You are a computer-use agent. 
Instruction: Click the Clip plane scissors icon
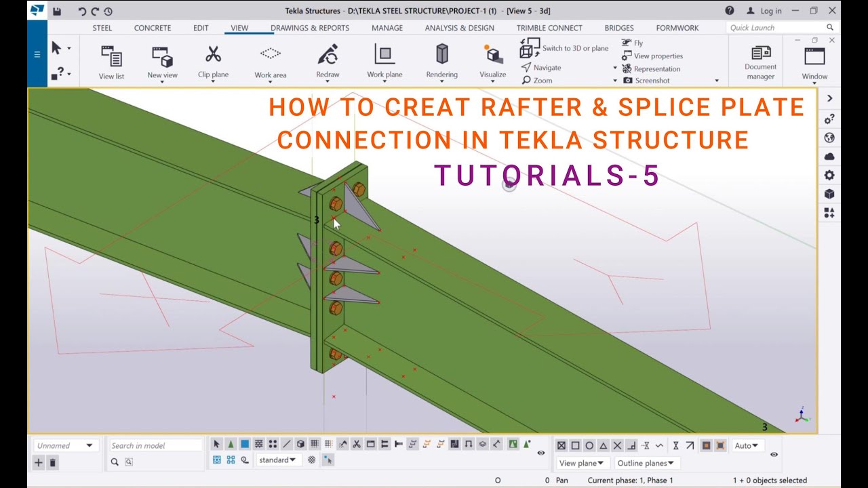(x=213, y=54)
